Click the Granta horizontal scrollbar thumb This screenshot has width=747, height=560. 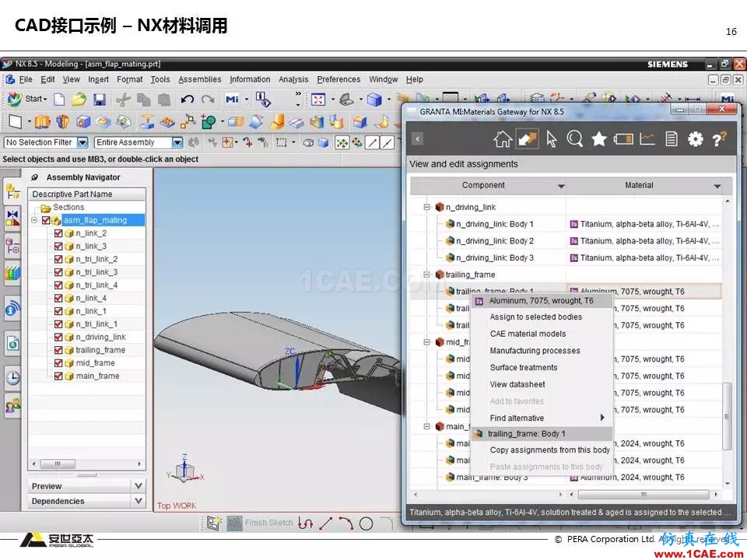click(644, 495)
